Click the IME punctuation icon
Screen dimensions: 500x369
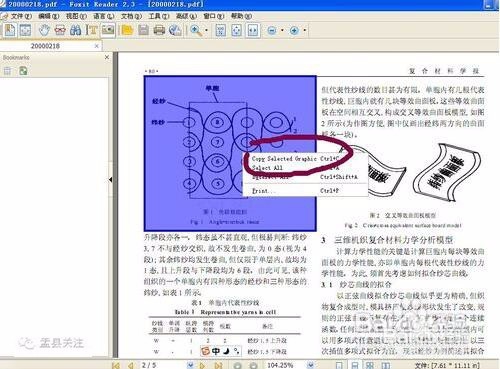click(236, 351)
